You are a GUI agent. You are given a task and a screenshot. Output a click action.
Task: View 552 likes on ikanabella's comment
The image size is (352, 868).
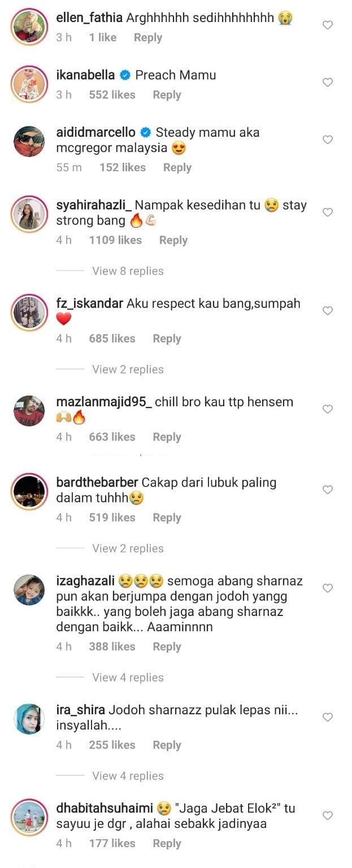[x=112, y=94]
